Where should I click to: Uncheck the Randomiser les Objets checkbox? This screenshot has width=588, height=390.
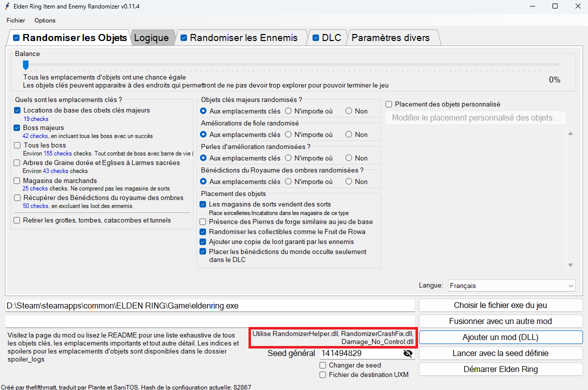(16, 38)
